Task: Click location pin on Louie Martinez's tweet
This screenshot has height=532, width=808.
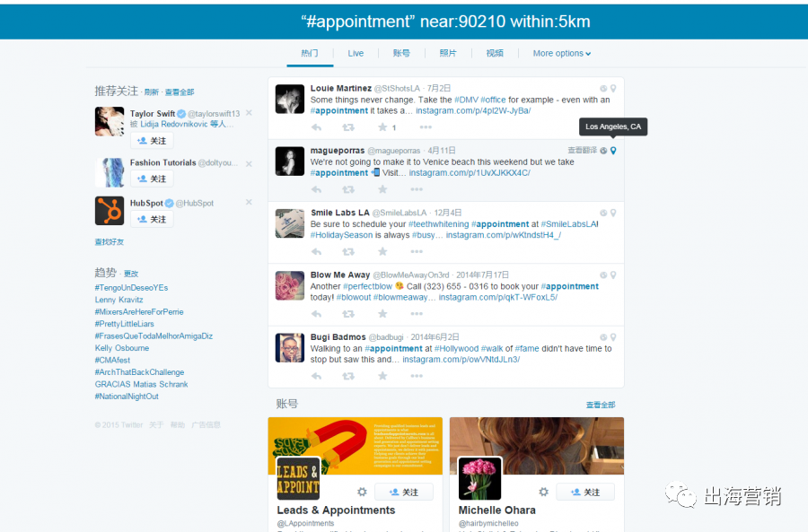Action: (613, 89)
